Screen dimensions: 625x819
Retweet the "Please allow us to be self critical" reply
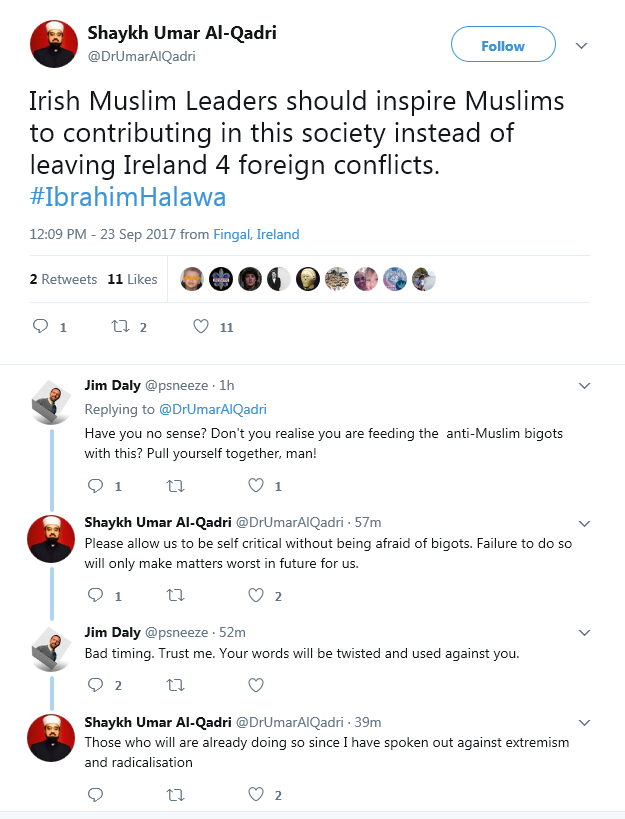pyautogui.click(x=176, y=595)
